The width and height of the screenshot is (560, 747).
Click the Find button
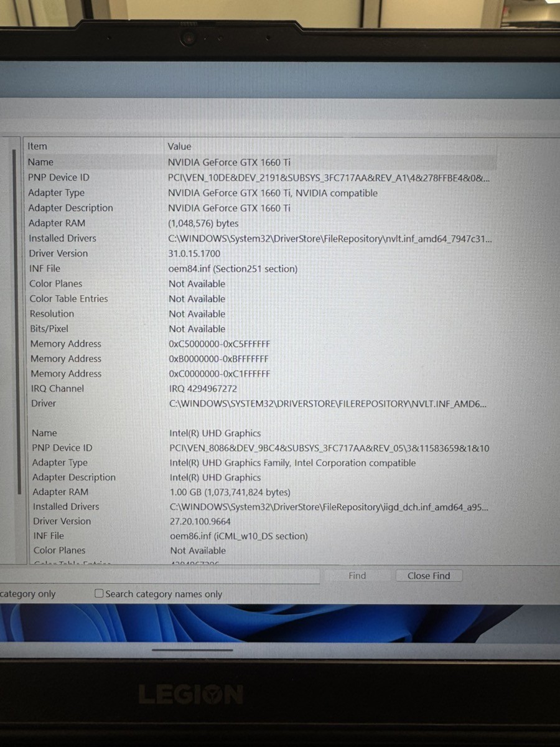357,576
